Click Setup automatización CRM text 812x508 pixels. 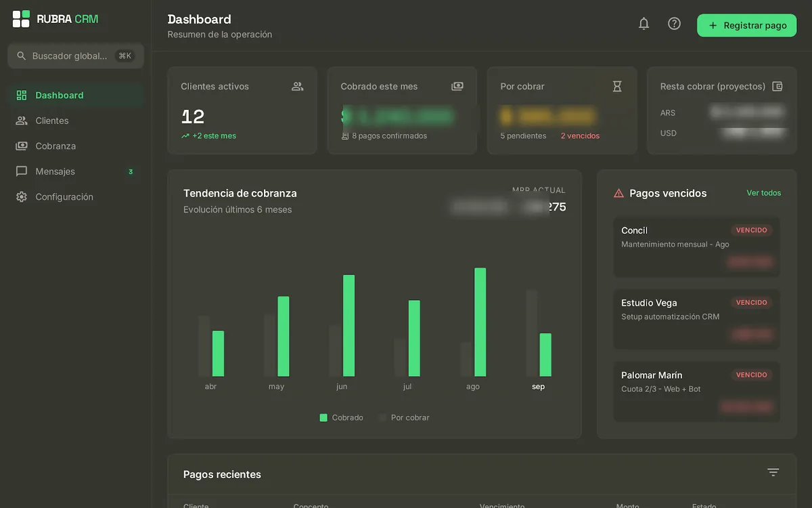click(x=671, y=317)
